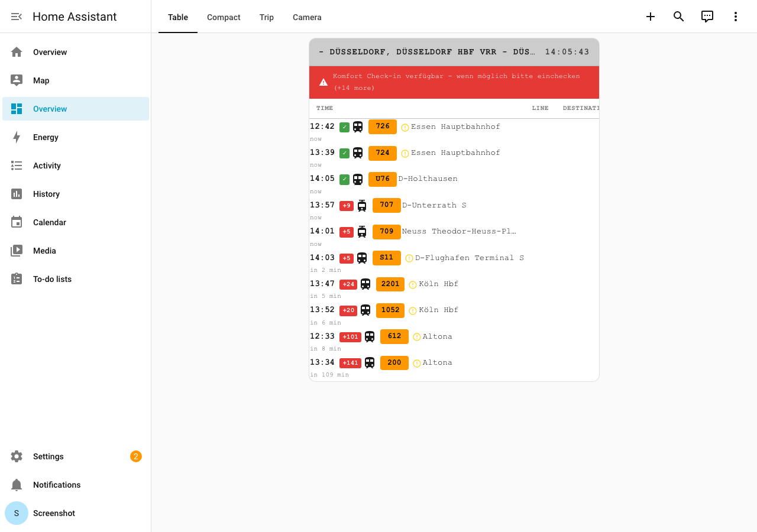This screenshot has height=532, width=757.
Task: Open the Notifications bell icon
Action: click(17, 485)
